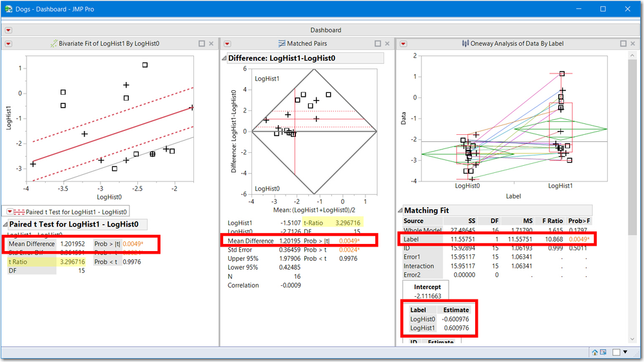Open the Dashboard red triangle menu
Viewport: 644px width, 362px height.
pyautogui.click(x=8, y=30)
